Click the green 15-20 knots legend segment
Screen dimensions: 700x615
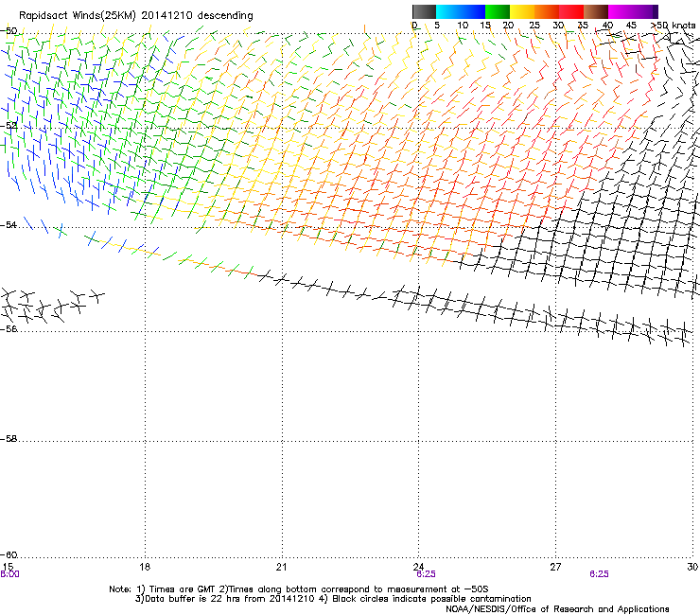pyautogui.click(x=498, y=11)
